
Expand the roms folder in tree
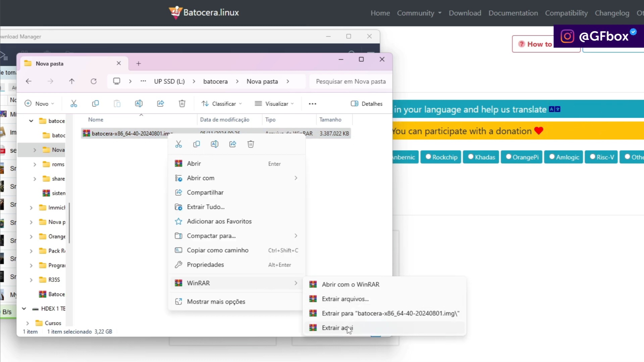tap(35, 165)
